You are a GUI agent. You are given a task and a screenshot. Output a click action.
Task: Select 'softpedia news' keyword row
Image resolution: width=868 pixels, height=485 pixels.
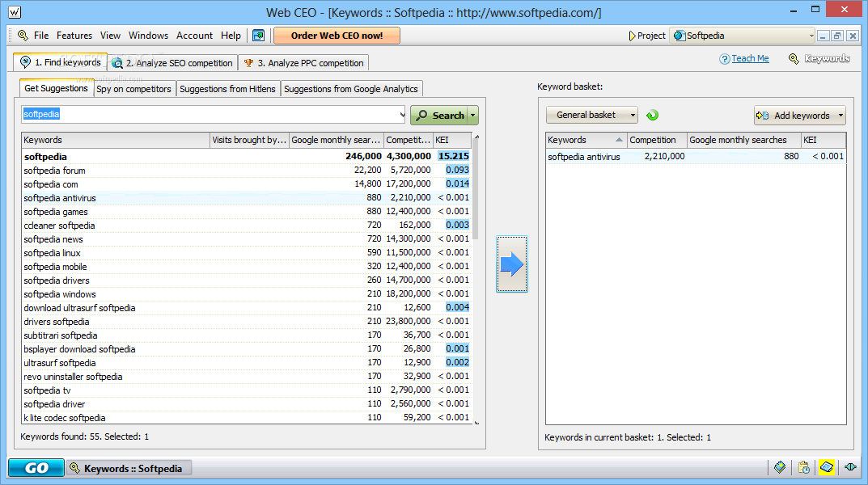247,239
